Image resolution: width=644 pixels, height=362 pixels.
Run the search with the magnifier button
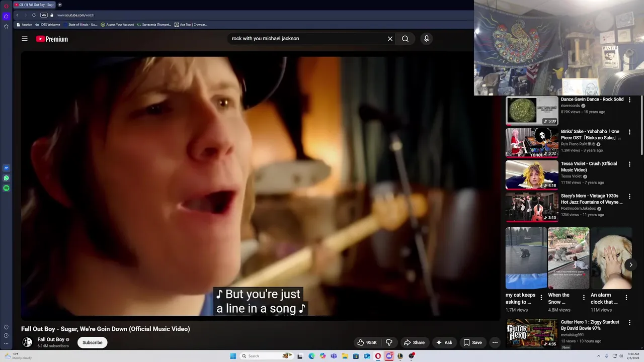[x=405, y=39]
